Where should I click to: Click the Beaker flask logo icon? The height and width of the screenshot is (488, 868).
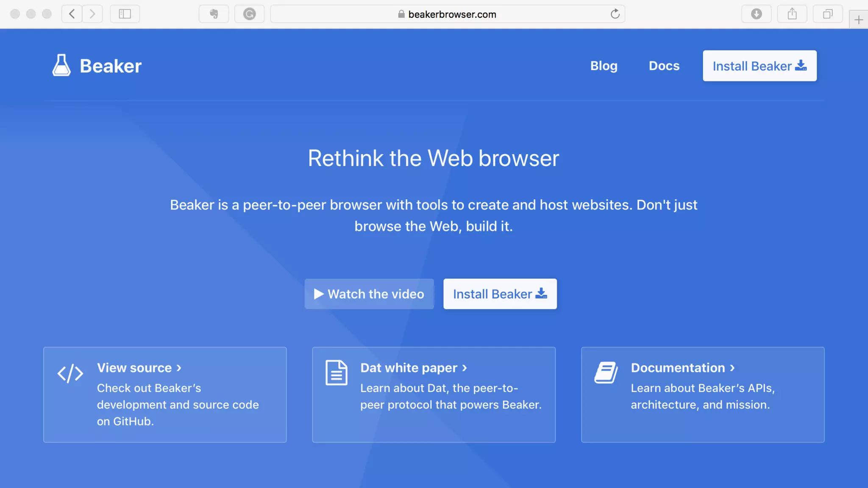pyautogui.click(x=61, y=65)
